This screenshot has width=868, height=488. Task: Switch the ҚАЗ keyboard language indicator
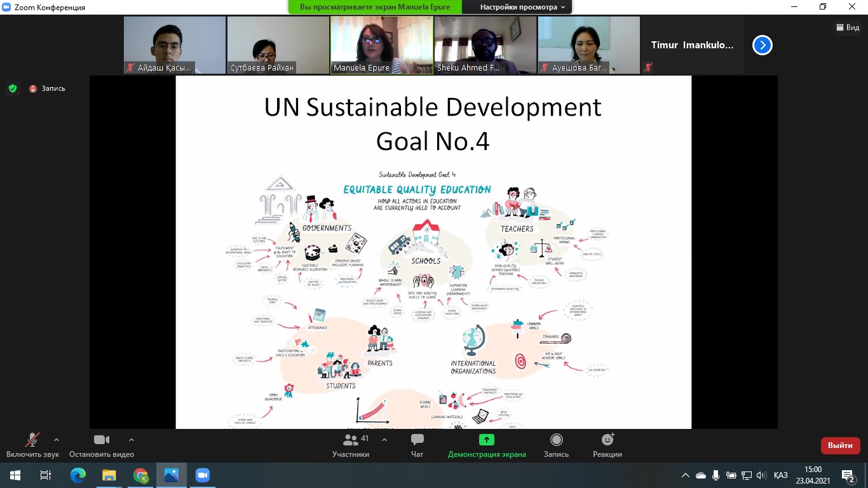(x=780, y=475)
